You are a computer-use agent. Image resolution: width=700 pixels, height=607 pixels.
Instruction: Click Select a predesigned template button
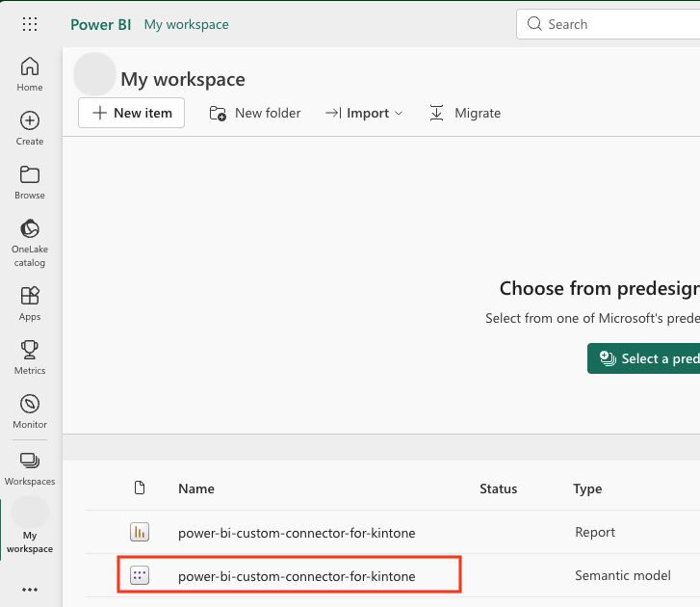pos(644,358)
